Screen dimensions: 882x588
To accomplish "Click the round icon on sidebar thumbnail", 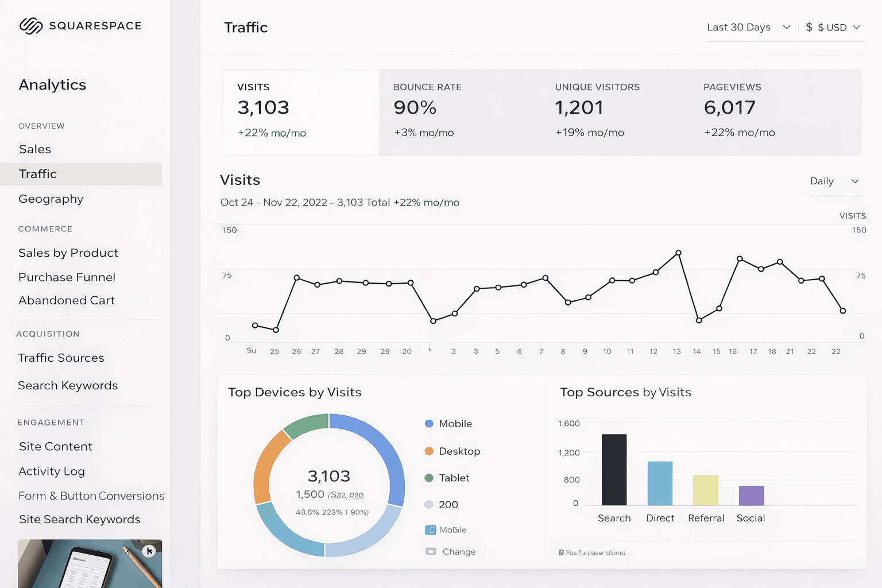I will click(149, 551).
